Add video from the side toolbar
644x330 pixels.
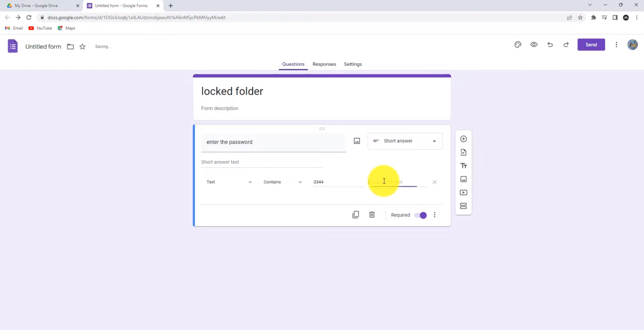[x=463, y=192]
